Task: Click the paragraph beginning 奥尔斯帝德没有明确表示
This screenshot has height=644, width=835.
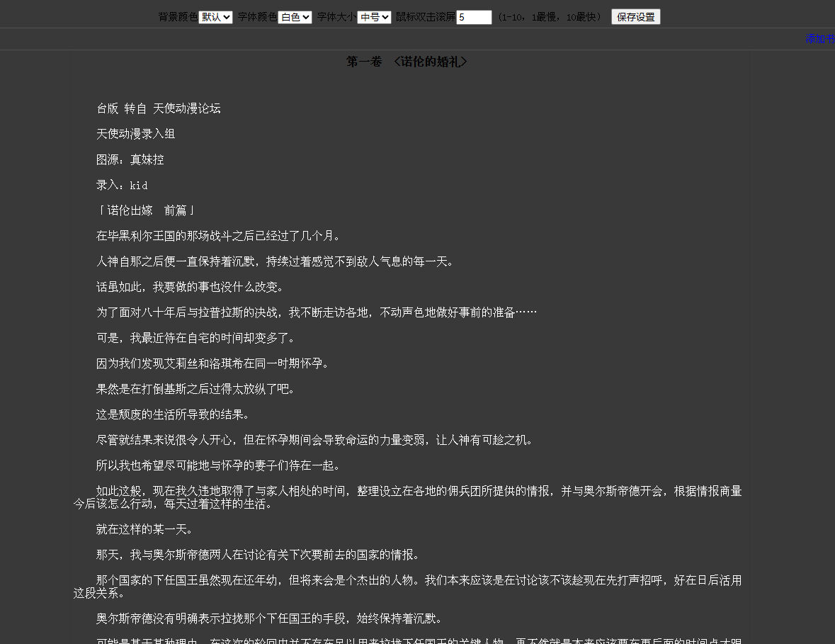Action: pyautogui.click(x=269, y=618)
